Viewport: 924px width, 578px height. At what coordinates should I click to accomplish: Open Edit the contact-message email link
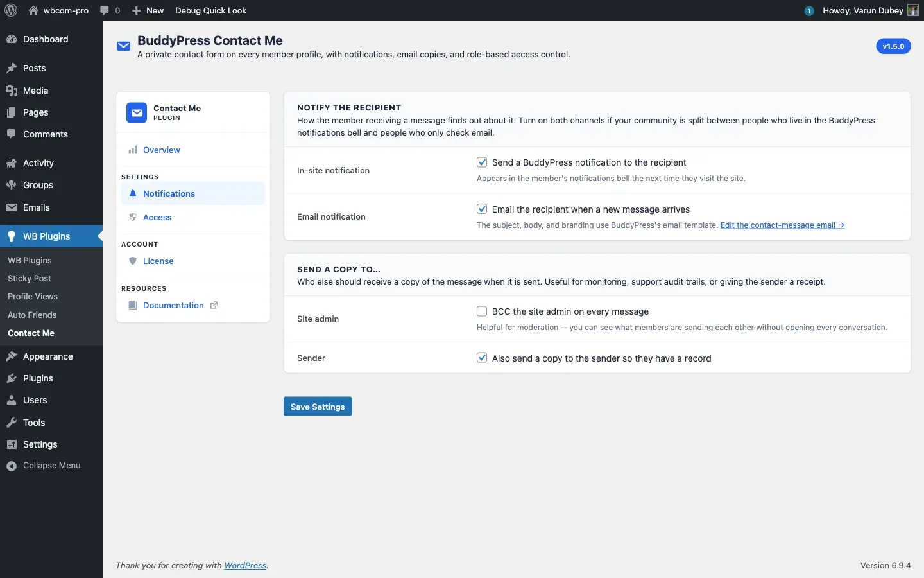[782, 225]
